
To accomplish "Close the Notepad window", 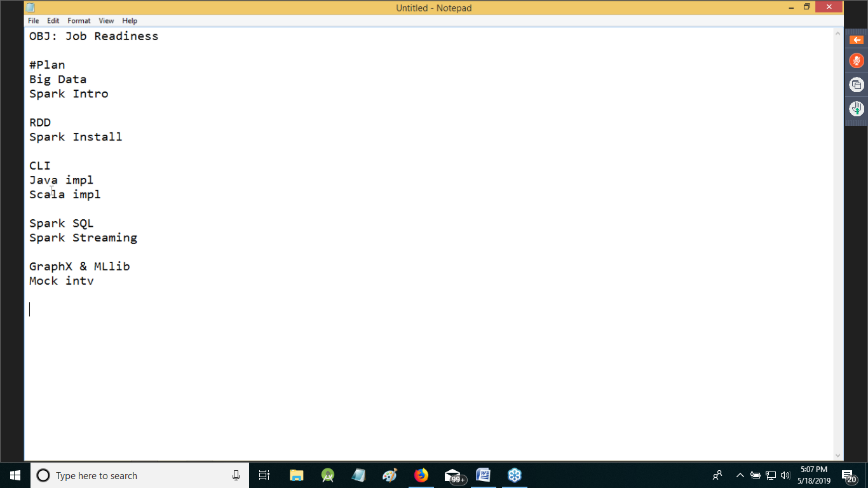I will click(829, 7).
